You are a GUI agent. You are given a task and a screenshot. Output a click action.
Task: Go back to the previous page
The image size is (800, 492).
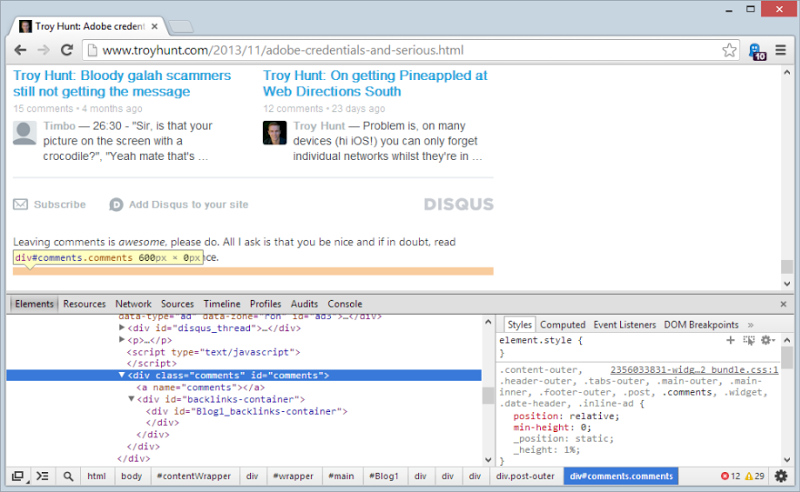[x=20, y=50]
